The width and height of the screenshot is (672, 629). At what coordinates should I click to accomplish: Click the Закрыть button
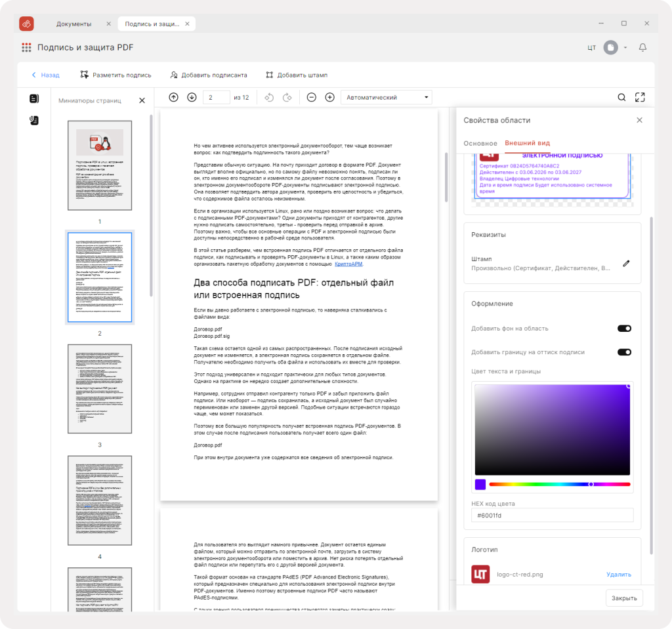point(624,598)
